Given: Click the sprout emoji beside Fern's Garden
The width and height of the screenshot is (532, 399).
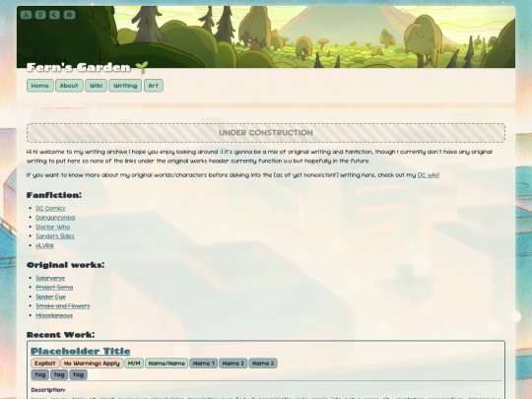Looking at the screenshot, I should tap(142, 67).
